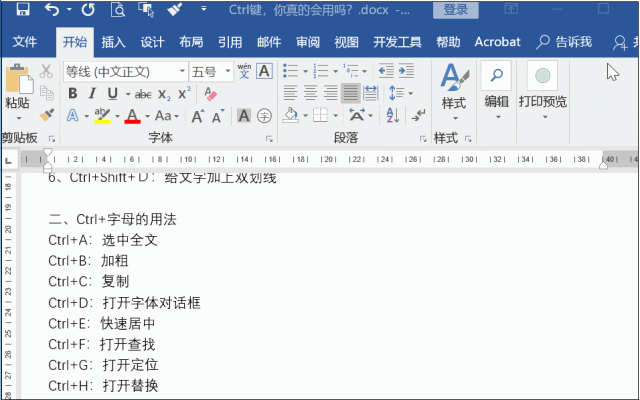Viewport: 640px width, 400px height.
Task: Open the Font dialog launcher
Action: [269, 139]
